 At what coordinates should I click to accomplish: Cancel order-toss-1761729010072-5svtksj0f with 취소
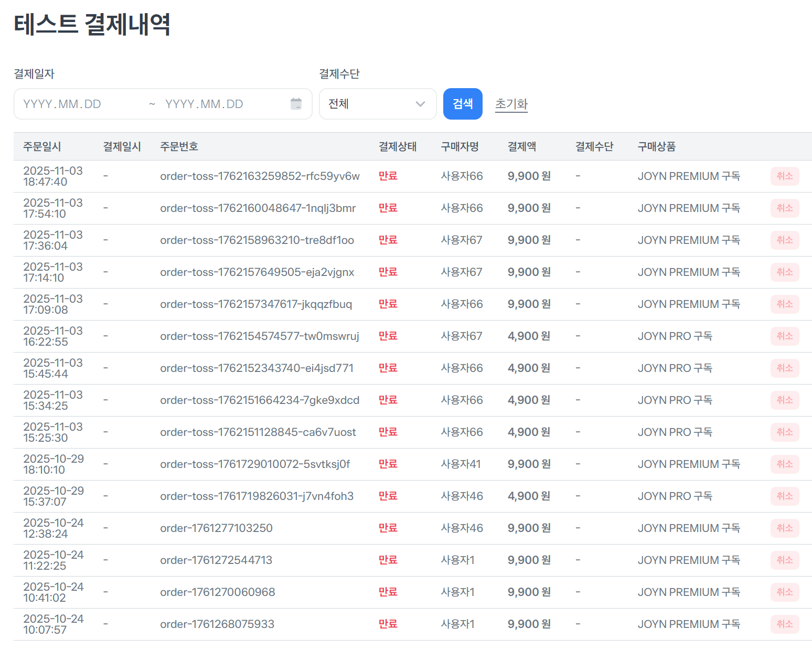[785, 464]
